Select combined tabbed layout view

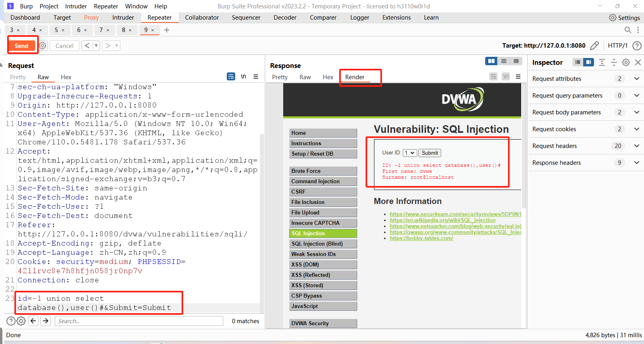(516, 61)
